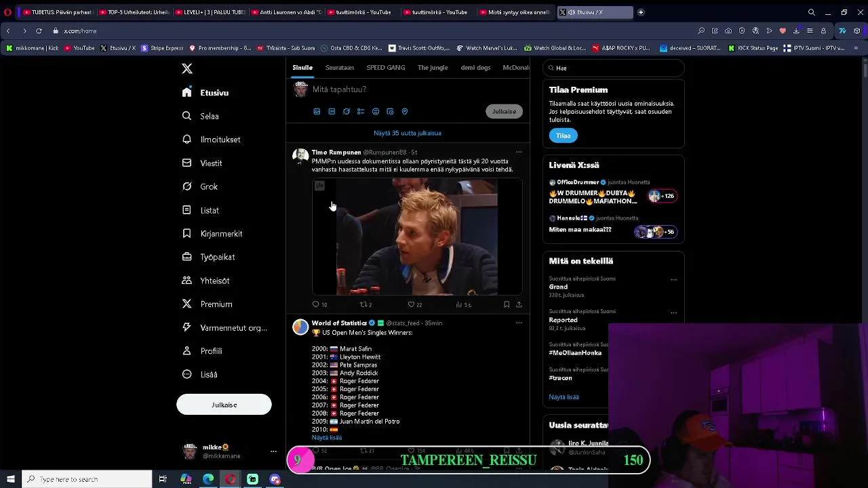Open Työpaikat (jobs) in the sidebar
The image size is (868, 488).
coord(208,257)
